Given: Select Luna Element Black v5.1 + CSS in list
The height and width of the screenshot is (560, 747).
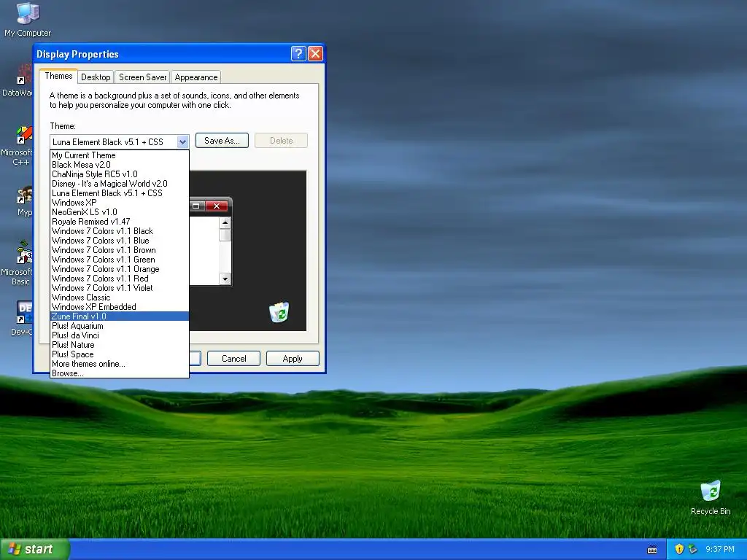Looking at the screenshot, I should [x=120, y=193].
